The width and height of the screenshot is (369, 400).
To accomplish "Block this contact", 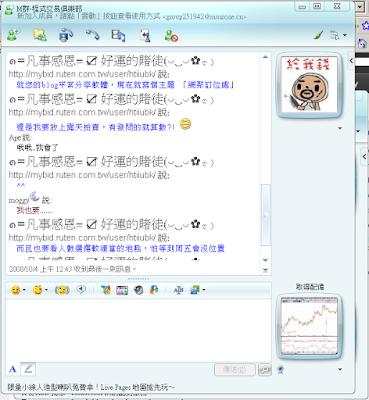I will [x=171, y=35].
